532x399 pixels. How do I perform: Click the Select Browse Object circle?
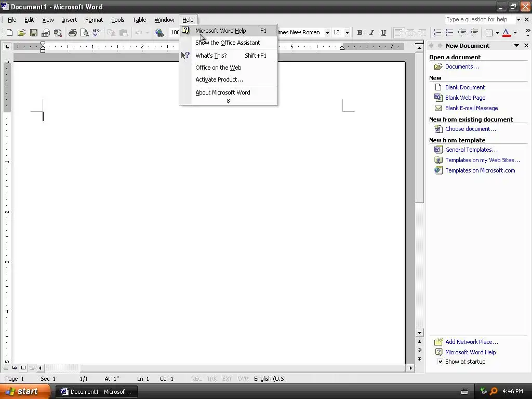(x=419, y=350)
